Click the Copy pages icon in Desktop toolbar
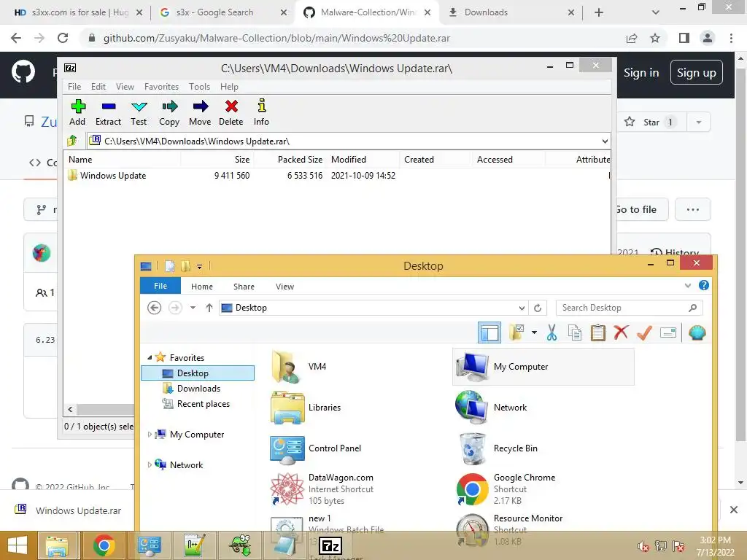Image resolution: width=747 pixels, height=560 pixels. pos(575,332)
